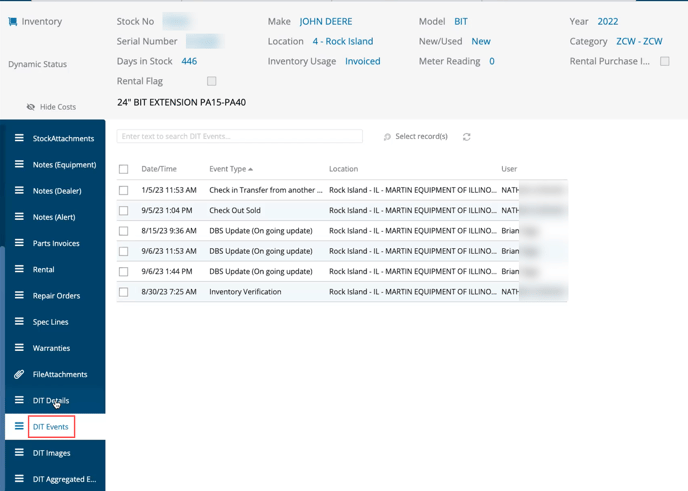Toggle the Rental Flag checkbox
Screen dimensions: 688x491
211,81
